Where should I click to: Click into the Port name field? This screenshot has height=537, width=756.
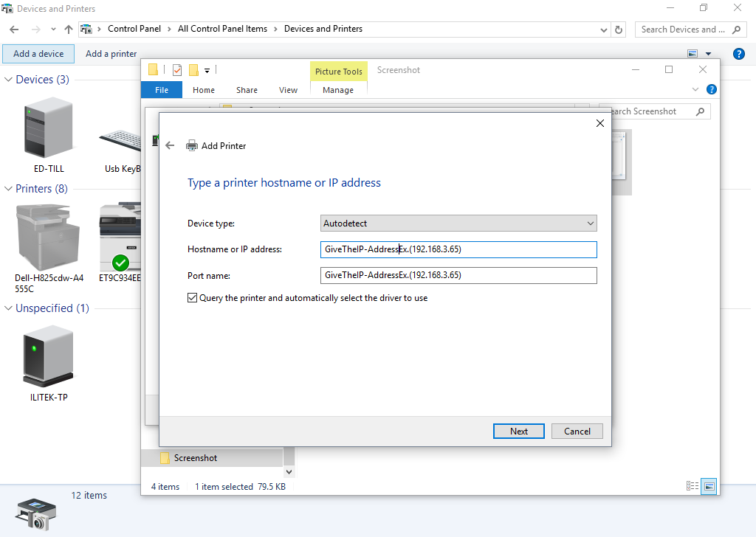pos(458,276)
